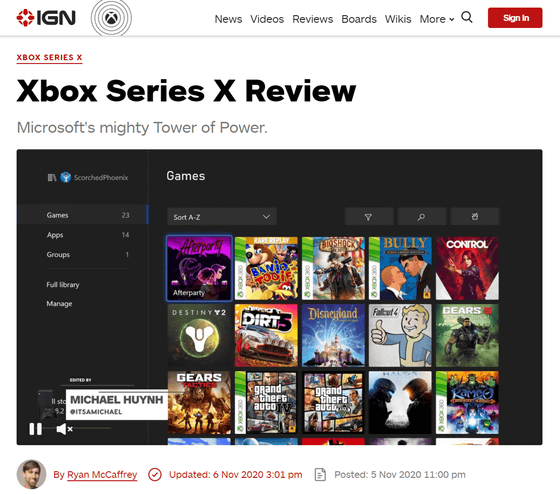Screen dimensions: 560x494
Task: Open the News menu item
Action: point(228,19)
